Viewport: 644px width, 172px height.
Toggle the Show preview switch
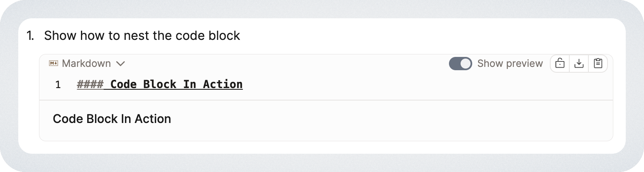pyautogui.click(x=460, y=64)
